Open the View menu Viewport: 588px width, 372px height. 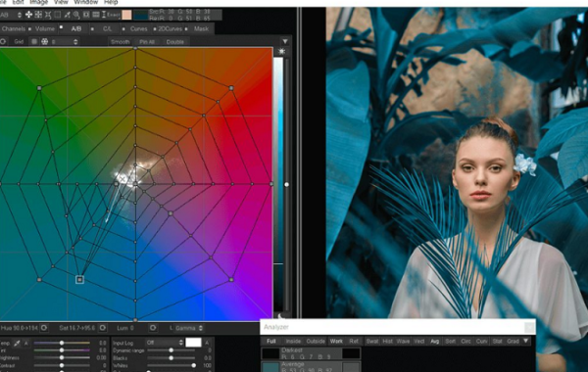click(x=61, y=2)
